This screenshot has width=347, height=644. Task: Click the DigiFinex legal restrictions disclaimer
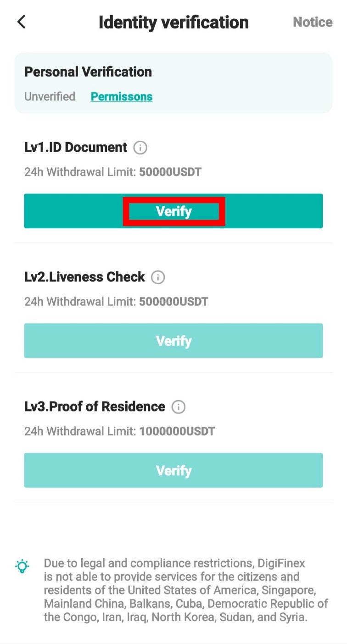click(186, 590)
